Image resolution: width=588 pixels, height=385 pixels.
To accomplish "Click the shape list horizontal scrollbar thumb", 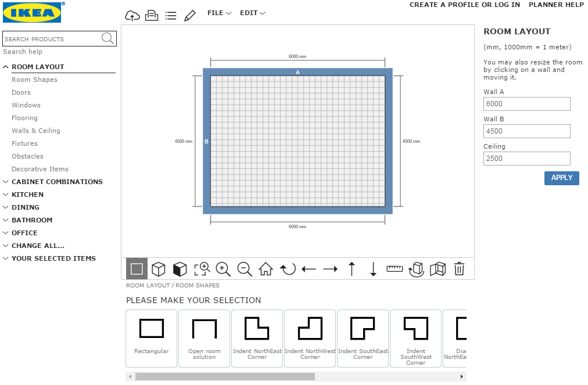I will pos(225,376).
